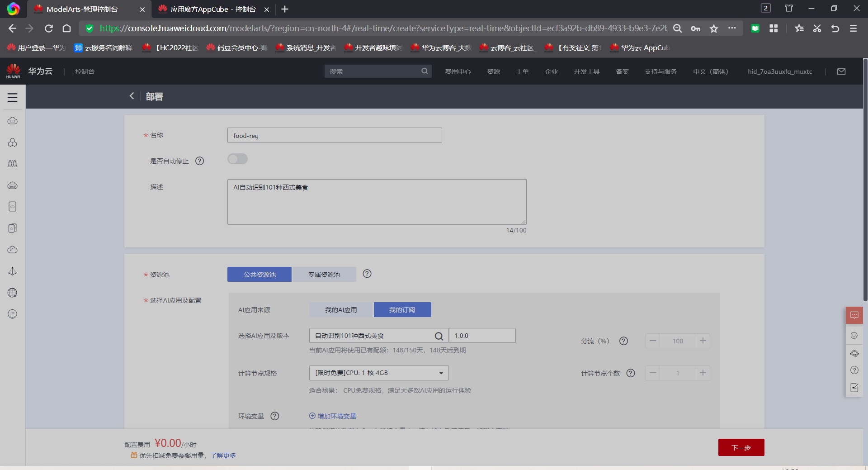Open the survey notepad icon on right panel
Viewport: 868px width, 470px height.
pos(854,388)
